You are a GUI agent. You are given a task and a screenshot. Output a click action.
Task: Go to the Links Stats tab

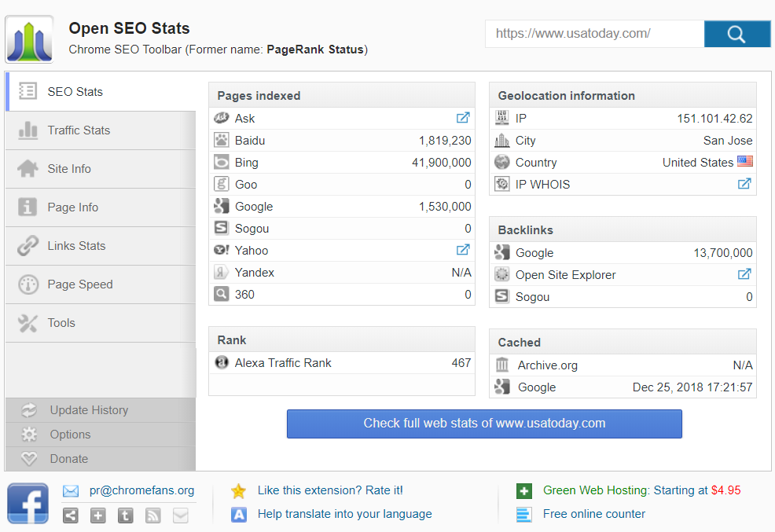coord(76,246)
